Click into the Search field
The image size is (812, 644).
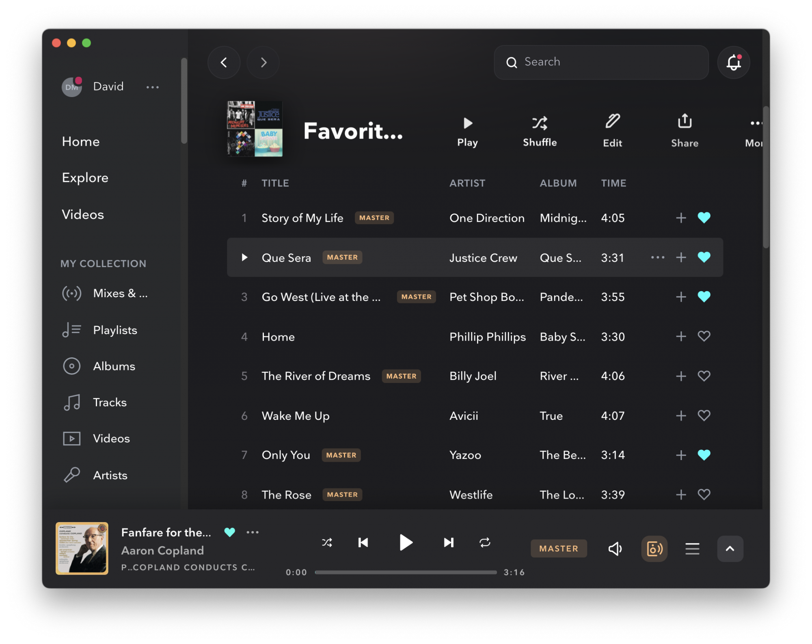(609, 62)
